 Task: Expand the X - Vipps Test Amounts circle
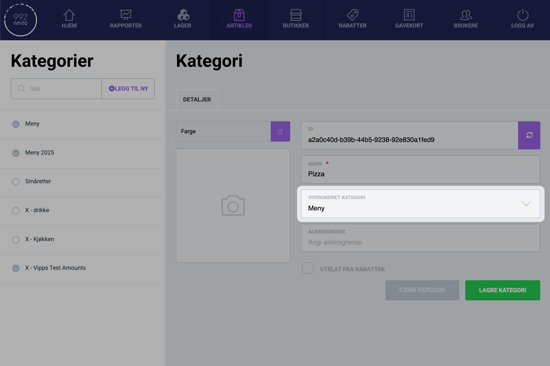(16, 268)
